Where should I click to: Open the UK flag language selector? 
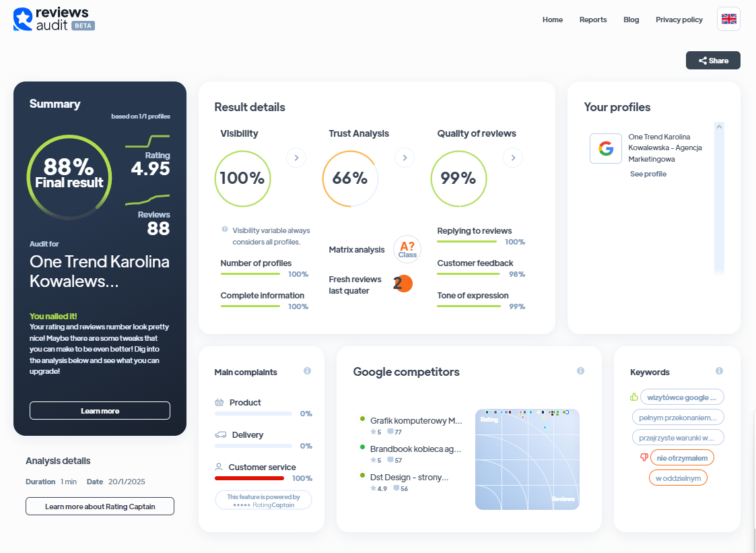(728, 20)
